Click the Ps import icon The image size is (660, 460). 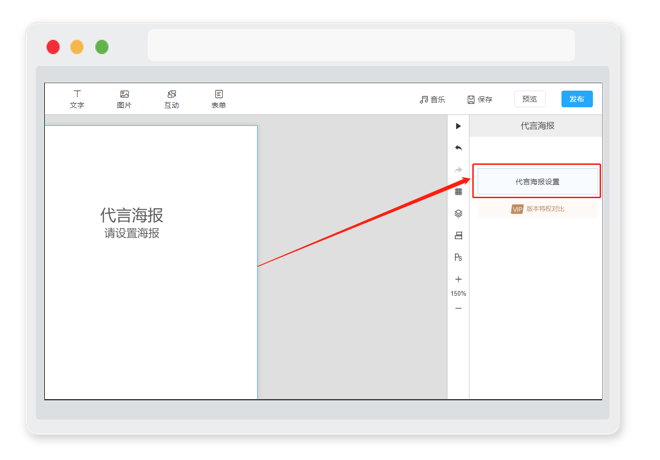(x=458, y=257)
